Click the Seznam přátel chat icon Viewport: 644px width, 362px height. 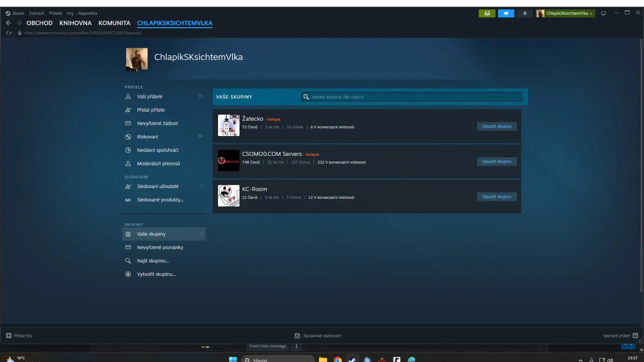tap(635, 336)
